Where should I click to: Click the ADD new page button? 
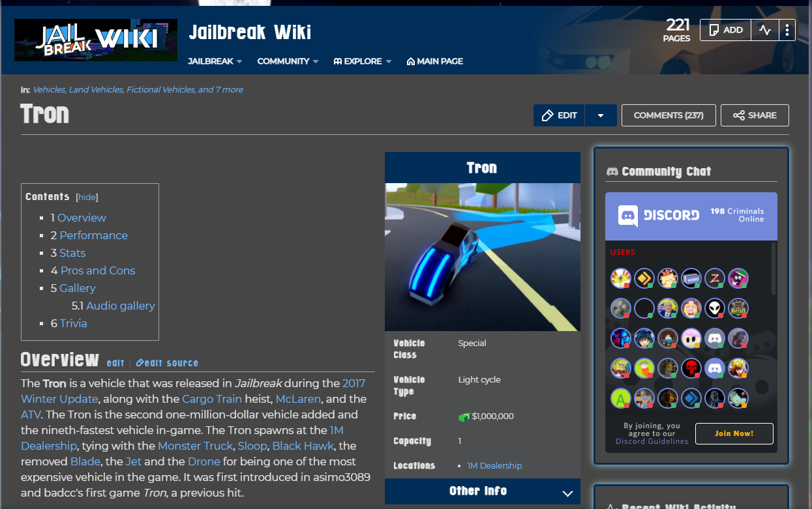point(725,30)
